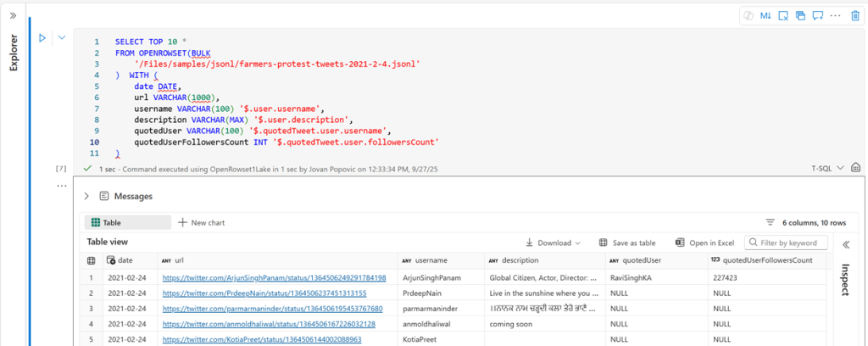Image resolution: width=868 pixels, height=346 pixels.
Task: Switch to the Table view tab
Action: pyautogui.click(x=107, y=222)
